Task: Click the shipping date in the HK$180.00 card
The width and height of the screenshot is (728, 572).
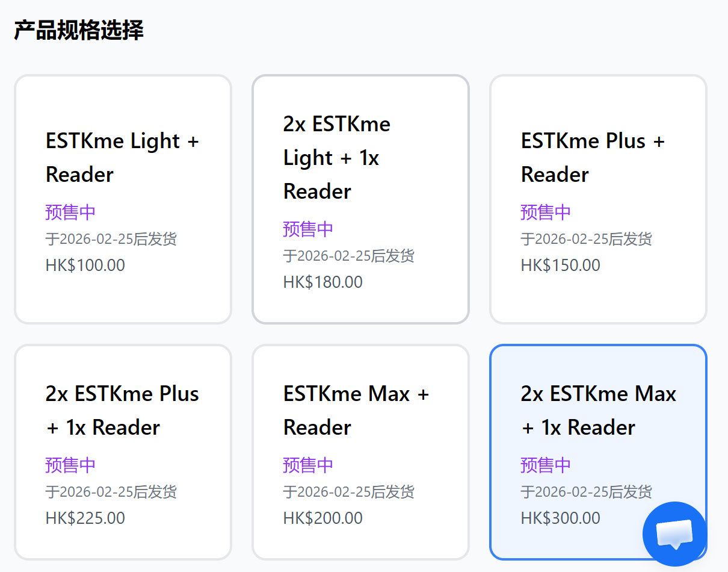Action: [x=349, y=256]
